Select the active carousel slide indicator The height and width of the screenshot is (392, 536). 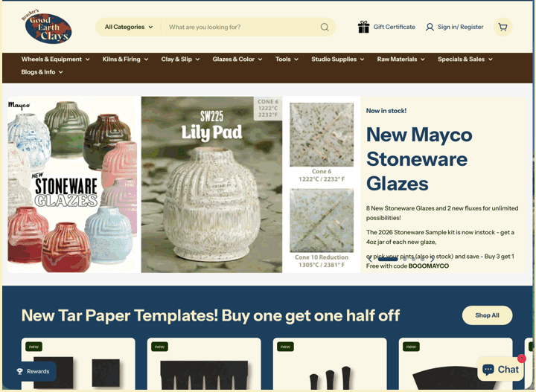click(388, 259)
